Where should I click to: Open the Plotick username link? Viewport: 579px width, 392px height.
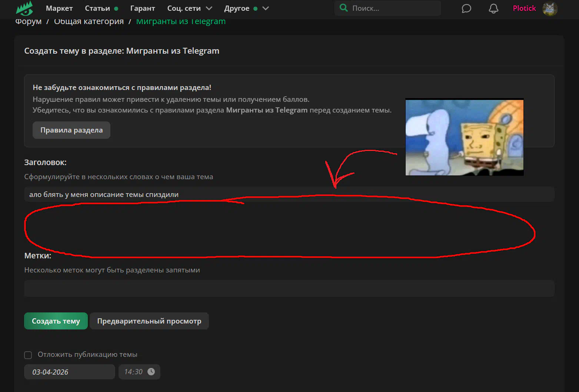pos(524,8)
